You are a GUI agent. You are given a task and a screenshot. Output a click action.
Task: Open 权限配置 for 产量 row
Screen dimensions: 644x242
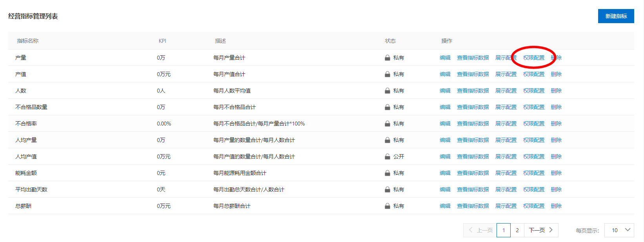(534, 58)
